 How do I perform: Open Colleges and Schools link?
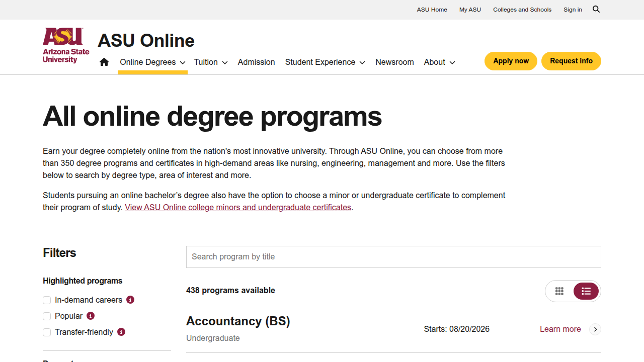[522, 10]
